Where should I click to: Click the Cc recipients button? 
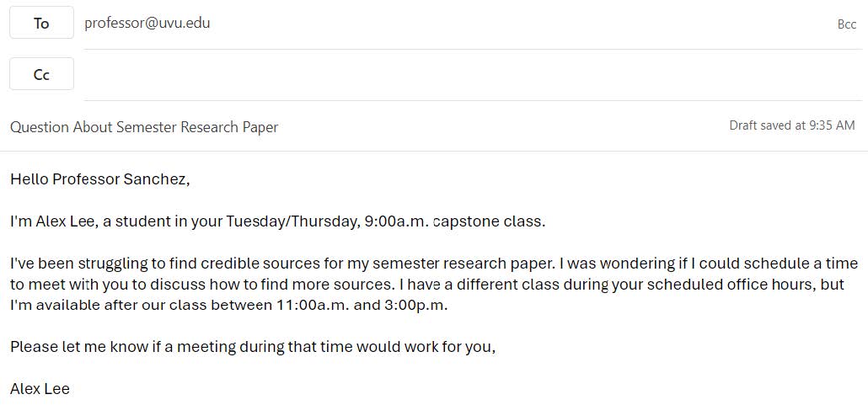[x=41, y=73]
